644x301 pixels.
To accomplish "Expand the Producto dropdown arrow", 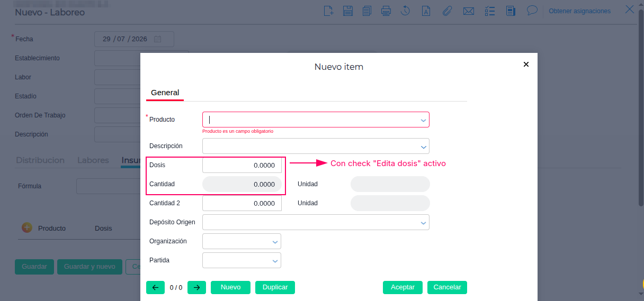I will (423, 120).
